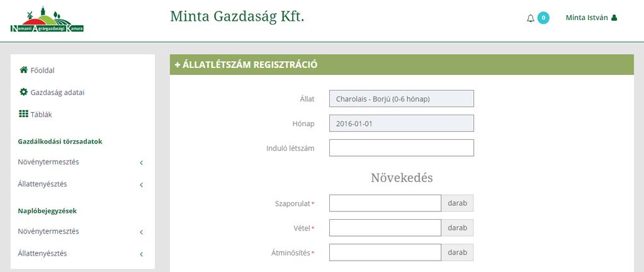
Task: Click the user profile icon beside Minta István
Action: tap(614, 18)
